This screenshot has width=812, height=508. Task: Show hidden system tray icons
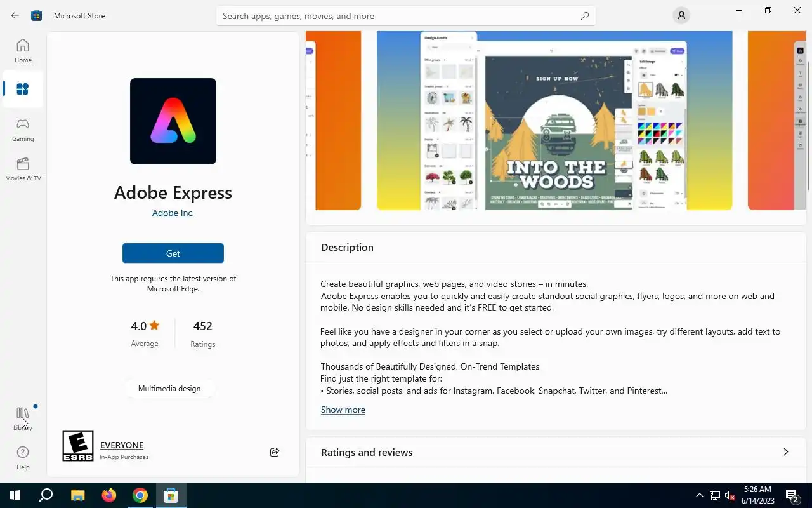coord(700,495)
